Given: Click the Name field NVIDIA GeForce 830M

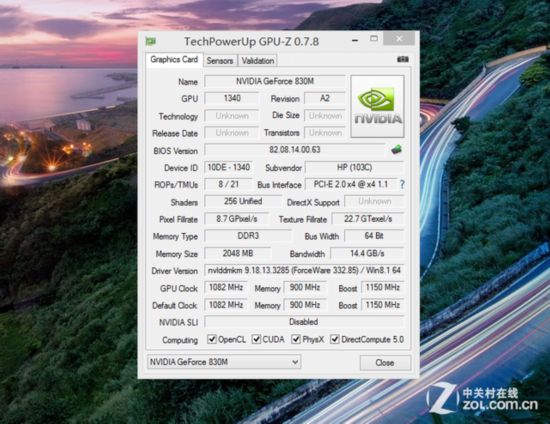Looking at the screenshot, I should (275, 81).
